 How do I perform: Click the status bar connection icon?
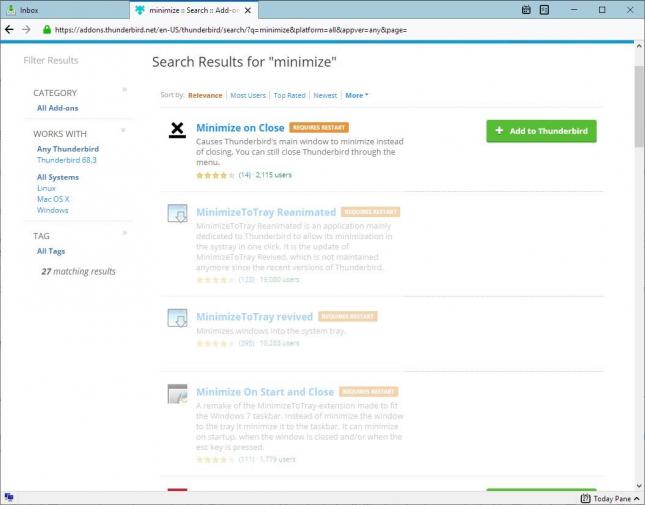[9, 497]
